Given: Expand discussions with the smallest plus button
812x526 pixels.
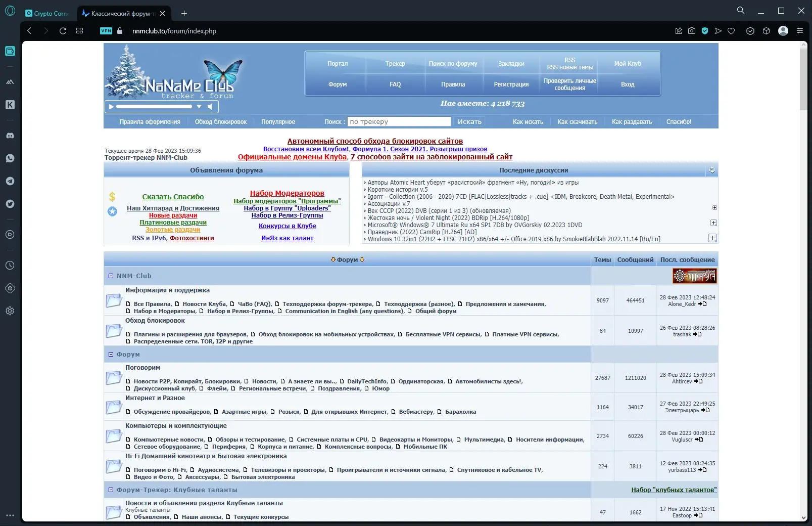Looking at the screenshot, I should (714, 208).
